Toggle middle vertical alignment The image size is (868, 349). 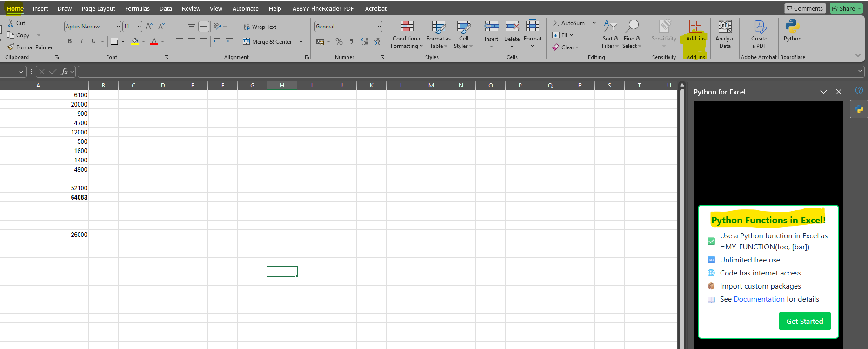tap(192, 27)
